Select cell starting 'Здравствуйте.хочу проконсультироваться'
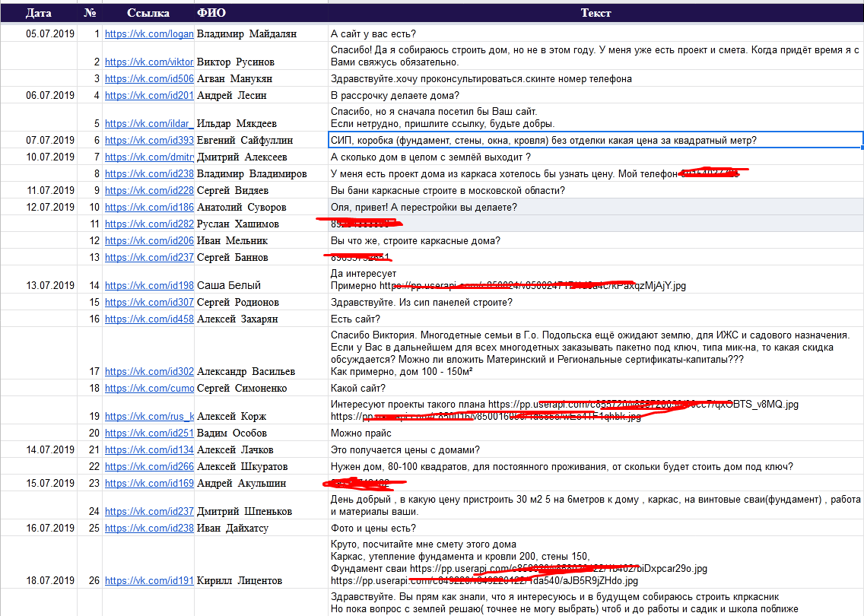Viewport: 864px width, 616px height. pos(596,79)
